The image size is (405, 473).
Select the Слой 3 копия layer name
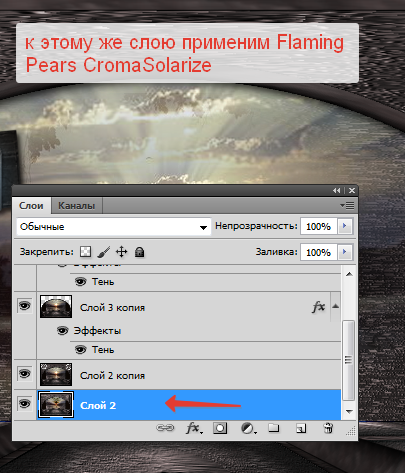pos(112,308)
